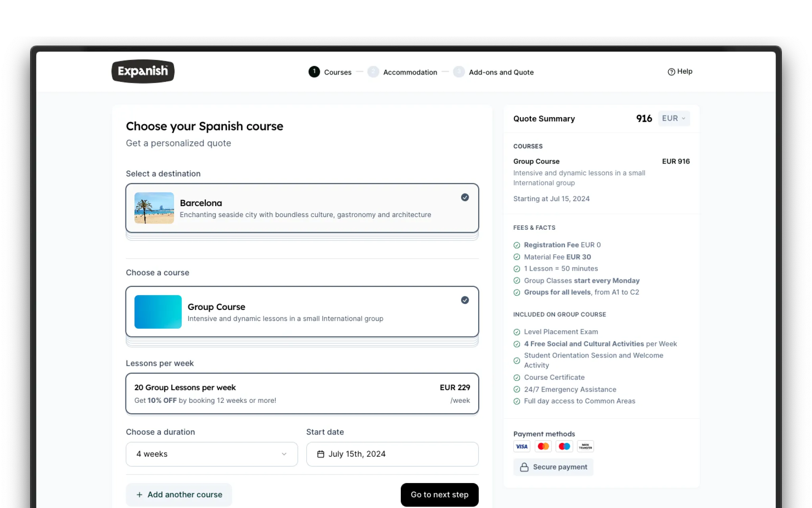Click the Expanish logo
Image resolution: width=812 pixels, height=508 pixels.
(x=143, y=71)
